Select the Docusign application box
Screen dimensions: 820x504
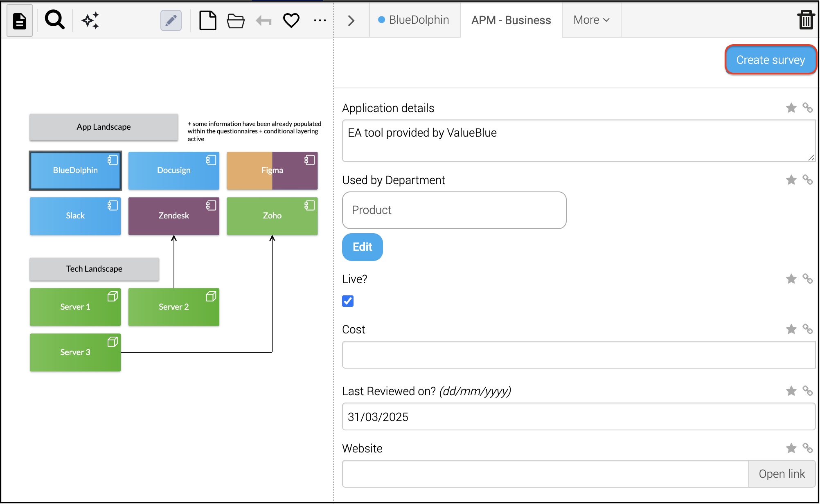tap(174, 171)
